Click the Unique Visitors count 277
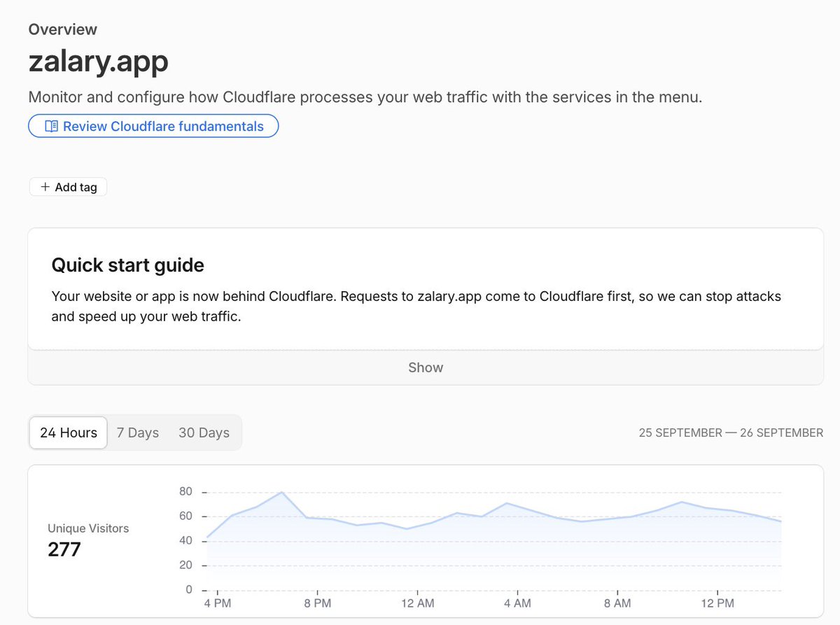Screen dimensions: 840x625 (64, 549)
